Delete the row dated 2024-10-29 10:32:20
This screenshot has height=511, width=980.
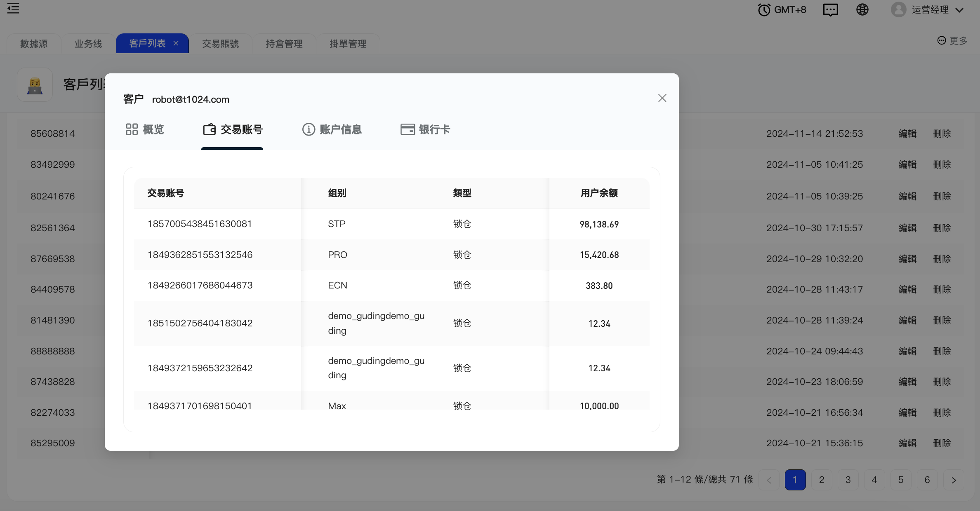coord(942,259)
